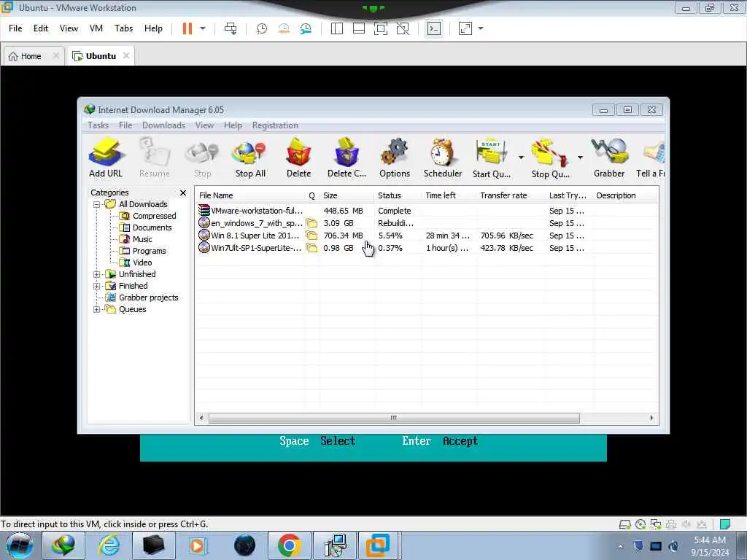This screenshot has width=747, height=560.
Task: Open VMware stretch guest dropdown arrow
Action: point(481,28)
